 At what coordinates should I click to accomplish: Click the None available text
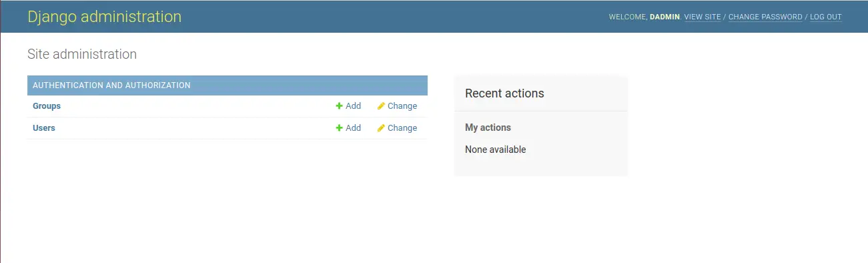496,150
